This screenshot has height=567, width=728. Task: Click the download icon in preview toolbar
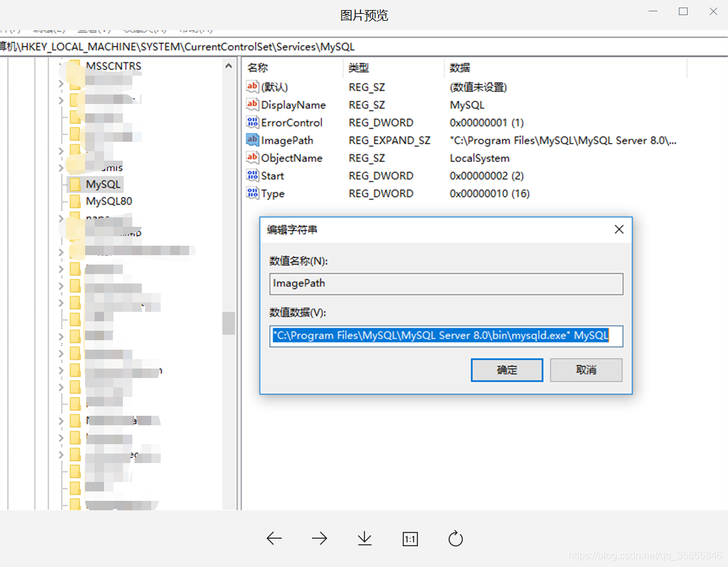(x=364, y=539)
